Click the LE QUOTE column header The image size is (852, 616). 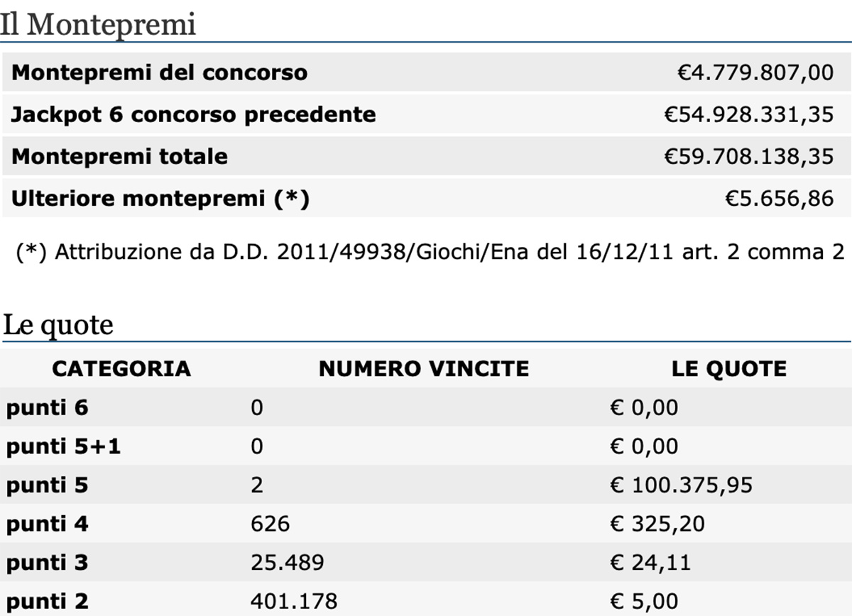(x=729, y=368)
